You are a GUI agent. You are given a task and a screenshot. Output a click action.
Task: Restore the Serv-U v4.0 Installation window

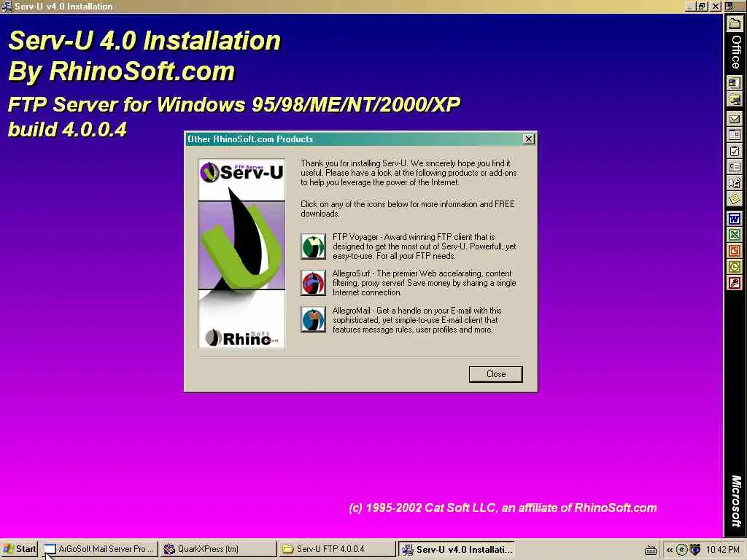(x=702, y=6)
